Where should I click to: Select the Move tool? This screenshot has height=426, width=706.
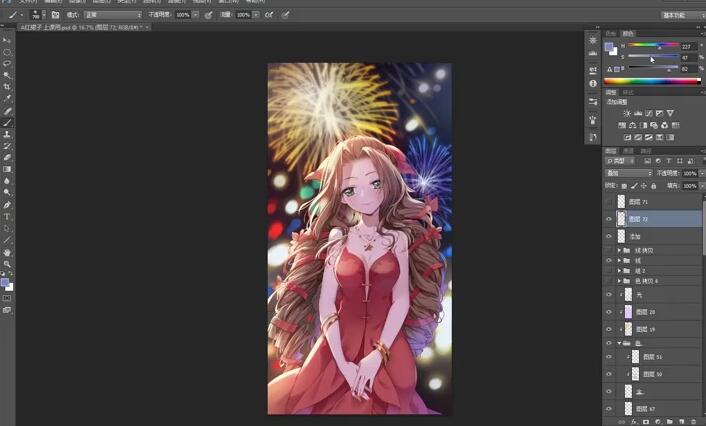(7, 40)
